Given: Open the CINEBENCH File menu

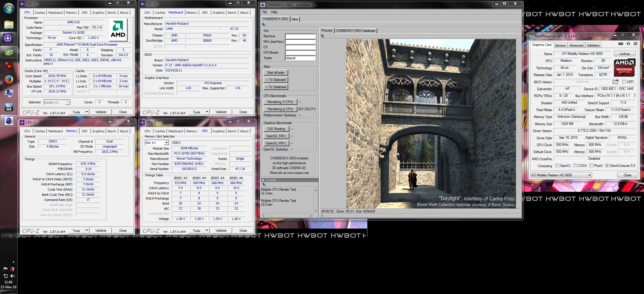Looking at the screenshot, I should [x=265, y=12].
